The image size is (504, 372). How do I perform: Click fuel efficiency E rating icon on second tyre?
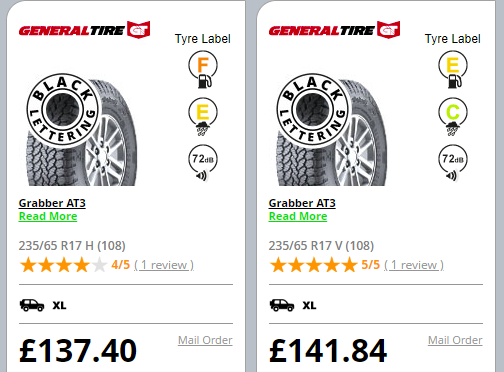453,69
